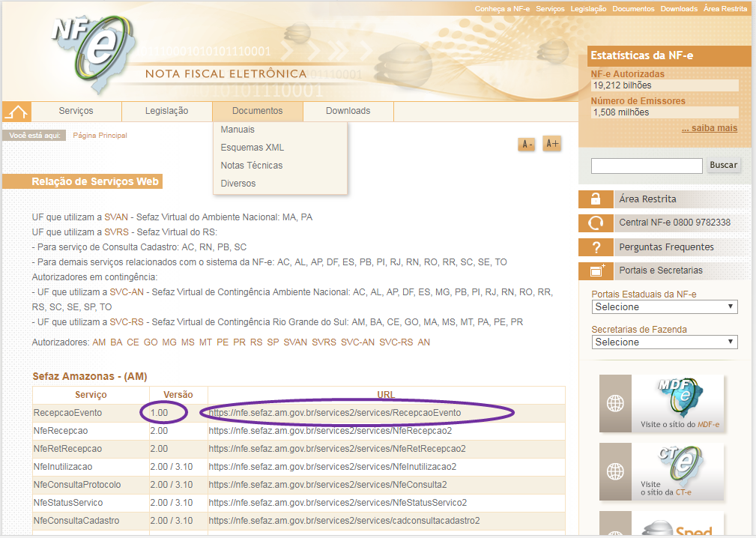Screen dimensions: 756x538
Task: Open top bar Conheça a NF-e link
Action: point(502,9)
